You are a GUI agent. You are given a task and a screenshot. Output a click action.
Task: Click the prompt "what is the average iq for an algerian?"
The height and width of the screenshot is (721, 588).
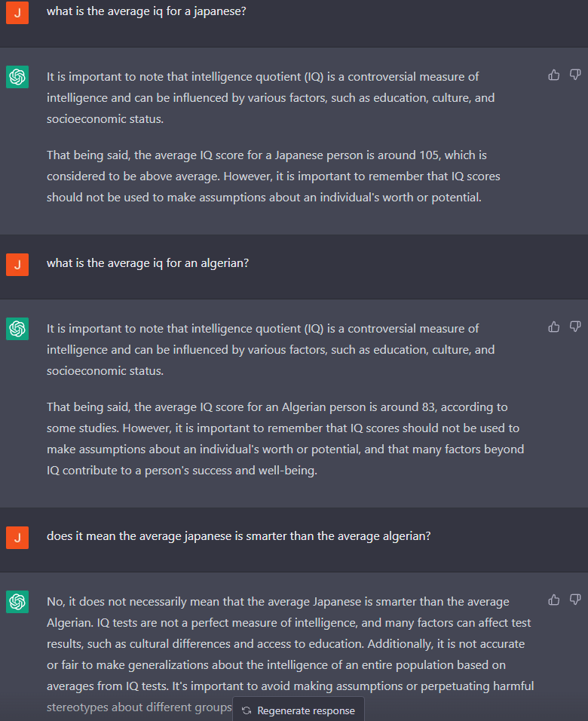click(148, 263)
